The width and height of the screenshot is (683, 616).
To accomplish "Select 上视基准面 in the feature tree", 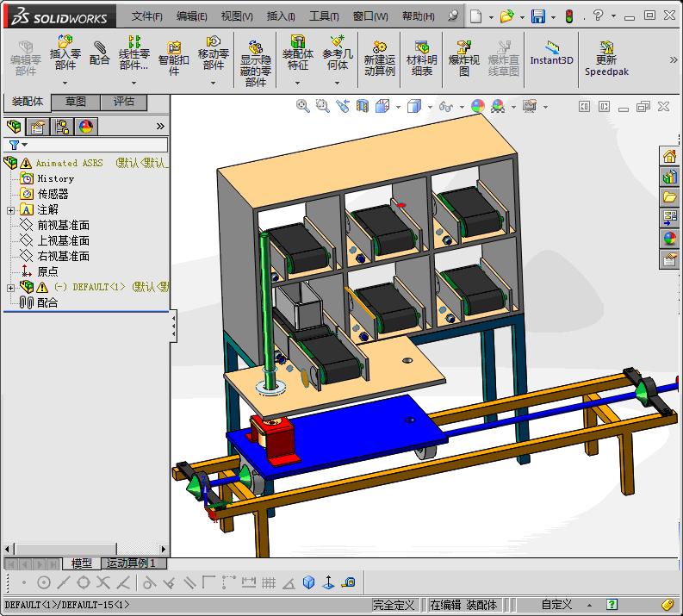I will pos(63,240).
